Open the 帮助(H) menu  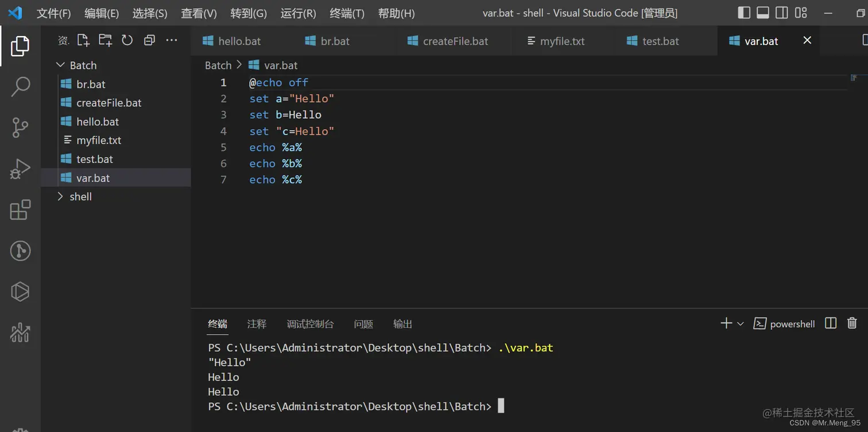pos(396,13)
